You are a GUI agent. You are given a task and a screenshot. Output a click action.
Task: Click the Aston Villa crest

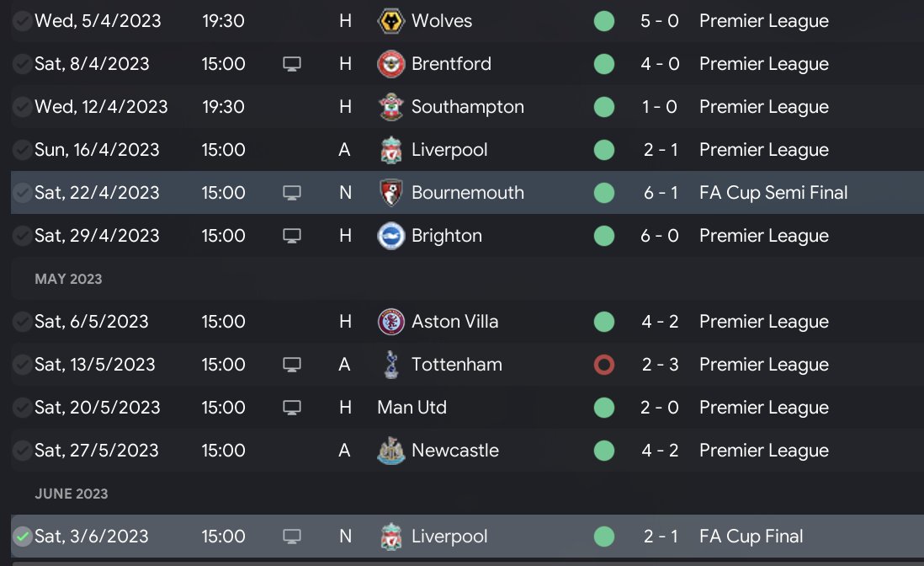point(391,322)
